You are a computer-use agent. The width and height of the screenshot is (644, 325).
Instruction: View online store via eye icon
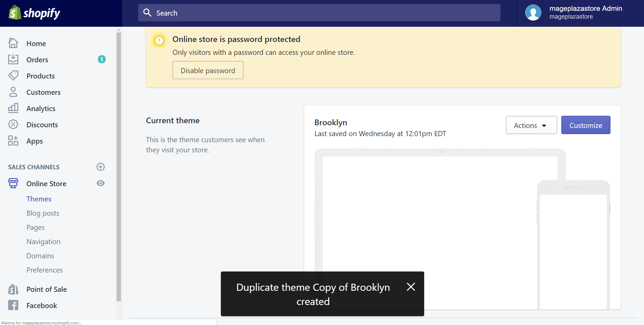[x=101, y=183]
